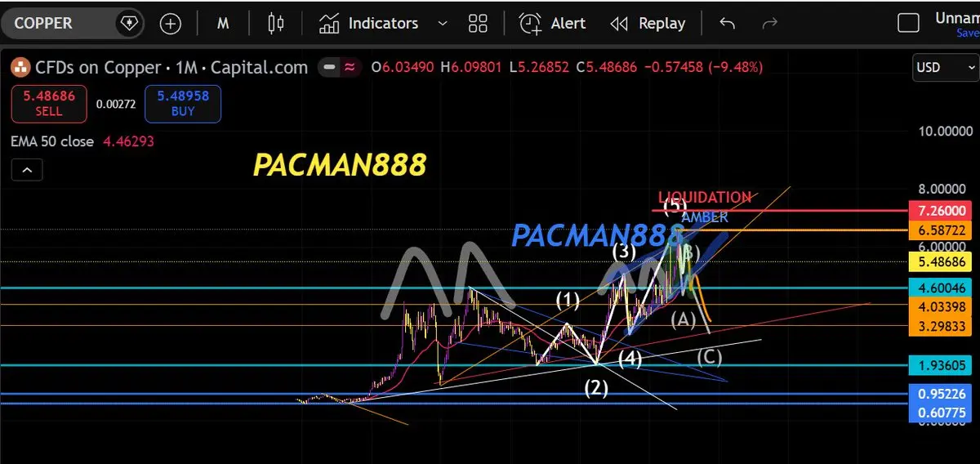Select the EMA 50 close indicator legend
This screenshot has height=464, width=980.
click(x=52, y=141)
